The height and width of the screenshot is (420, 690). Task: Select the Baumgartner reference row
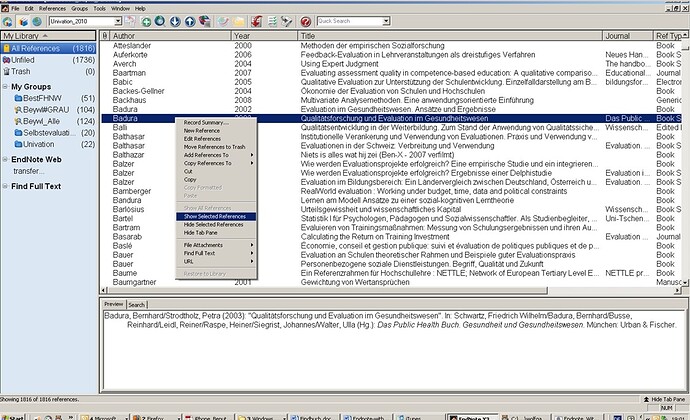click(392, 282)
